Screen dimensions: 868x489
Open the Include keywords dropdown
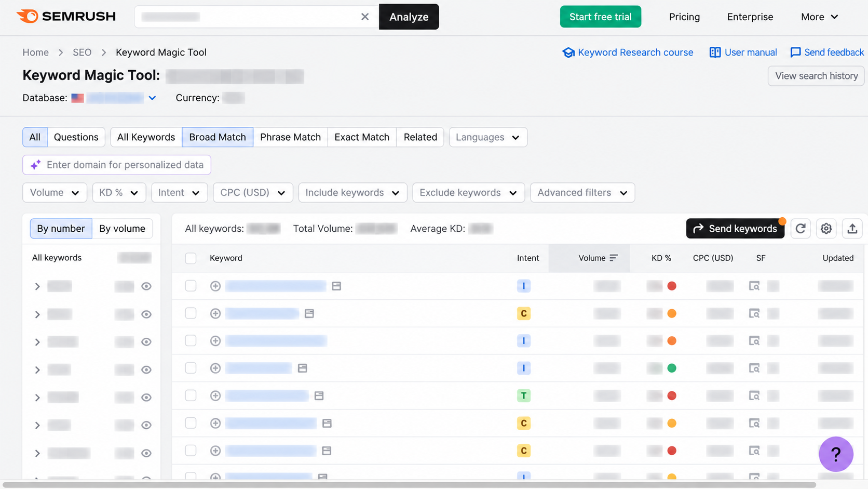352,193
